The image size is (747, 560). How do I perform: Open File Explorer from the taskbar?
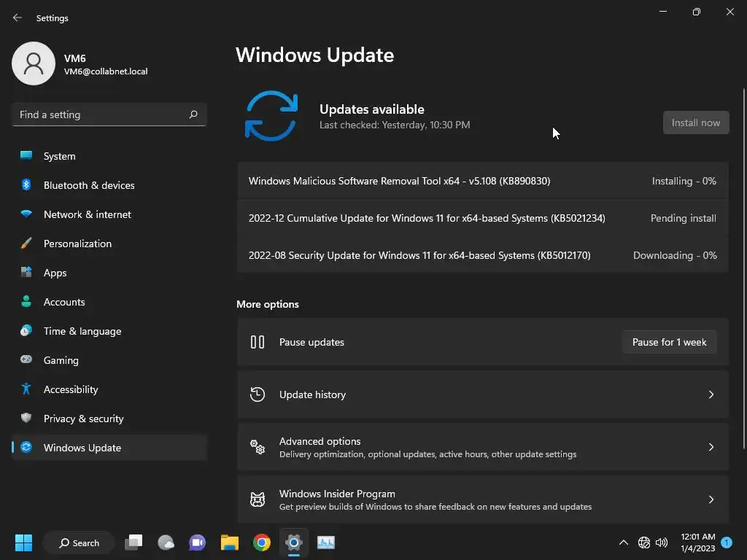[230, 542]
